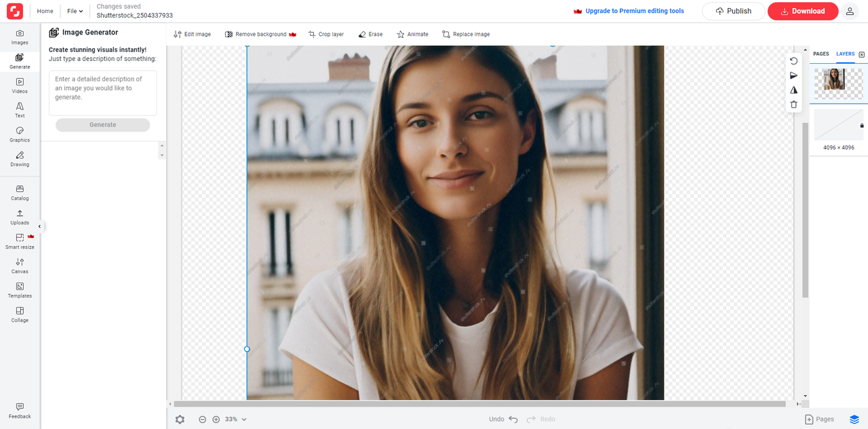The height and width of the screenshot is (429, 868).
Task: Click the project name Shutterstock_2504337933
Action: tap(134, 15)
